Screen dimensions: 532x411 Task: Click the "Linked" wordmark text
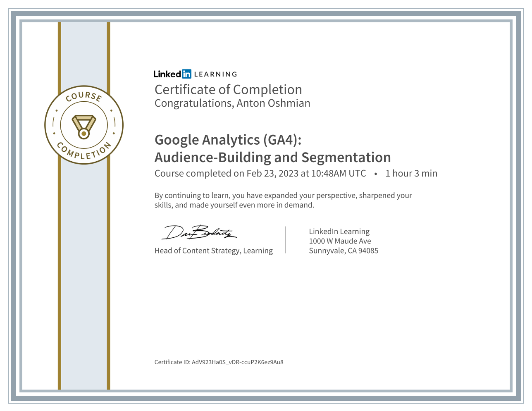tap(167, 74)
